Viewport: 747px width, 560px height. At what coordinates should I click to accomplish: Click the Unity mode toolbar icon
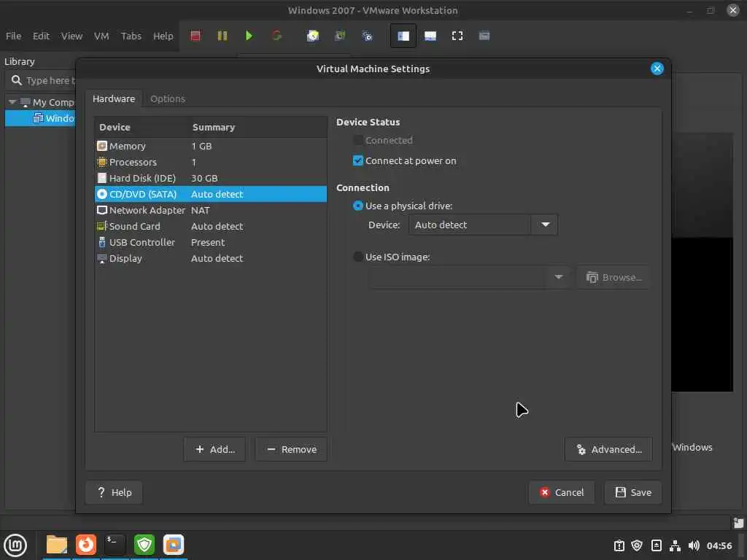pyautogui.click(x=484, y=36)
